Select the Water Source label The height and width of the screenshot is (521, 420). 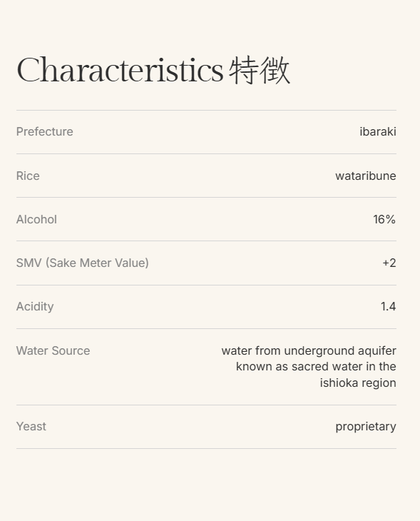coord(53,350)
